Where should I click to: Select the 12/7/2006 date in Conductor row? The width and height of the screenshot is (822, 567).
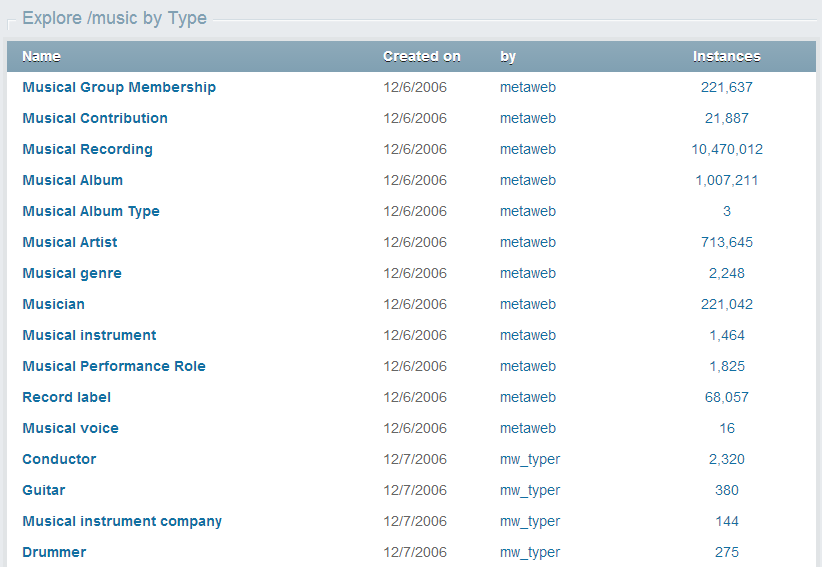tap(415, 459)
